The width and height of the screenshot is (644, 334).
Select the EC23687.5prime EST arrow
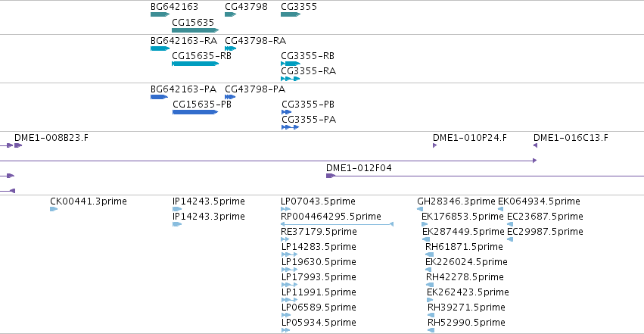click(x=510, y=224)
